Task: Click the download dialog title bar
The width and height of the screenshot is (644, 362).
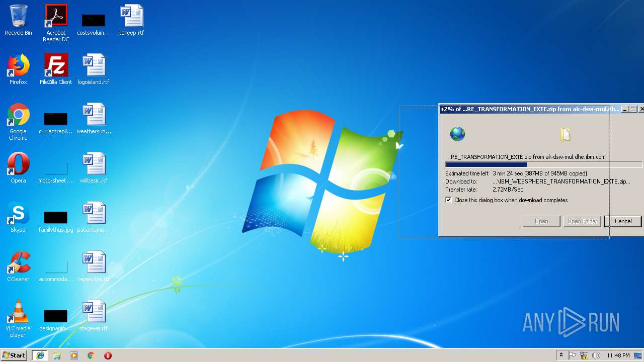Action: (x=530, y=109)
